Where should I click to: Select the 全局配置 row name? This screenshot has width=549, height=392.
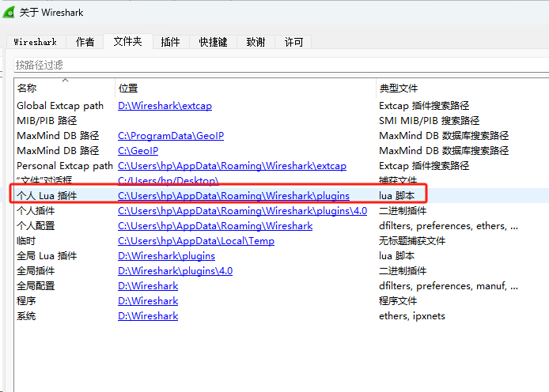(36, 286)
